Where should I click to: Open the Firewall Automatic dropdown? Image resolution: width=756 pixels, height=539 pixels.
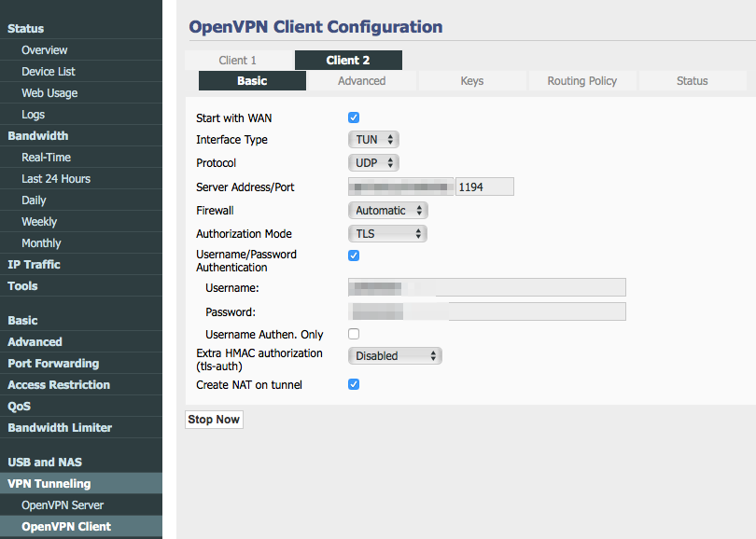pyautogui.click(x=387, y=211)
